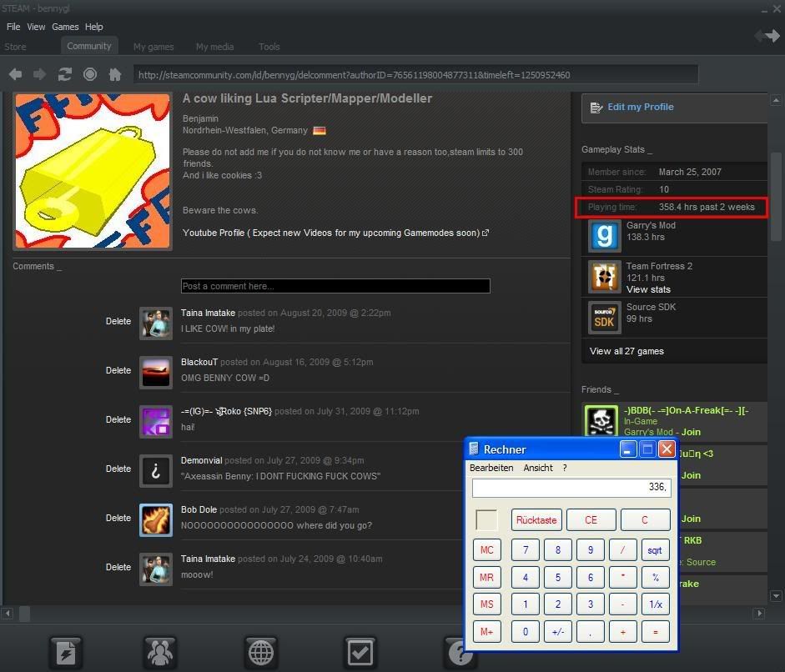The width and height of the screenshot is (785, 672).
Task: Click the Rechner calculator title bar icon
Action: point(474,449)
